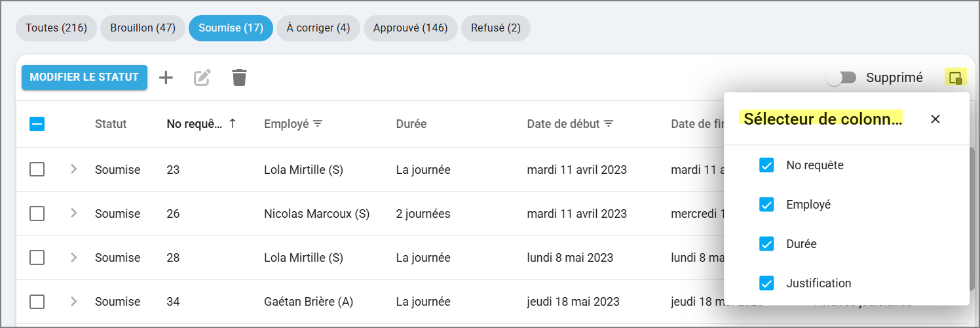Click the plus icon to add a request
The width and height of the screenshot is (980, 328).
[166, 77]
